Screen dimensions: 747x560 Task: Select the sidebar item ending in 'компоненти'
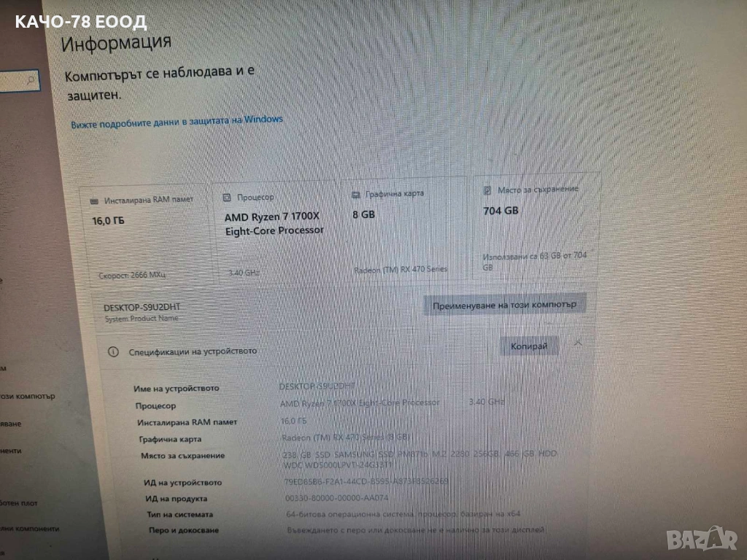coord(29,529)
